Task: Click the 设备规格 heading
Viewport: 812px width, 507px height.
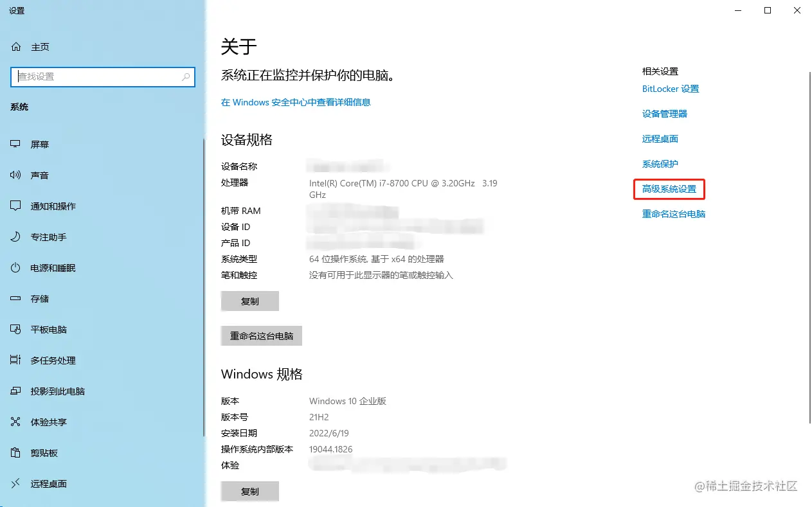Action: (x=247, y=140)
